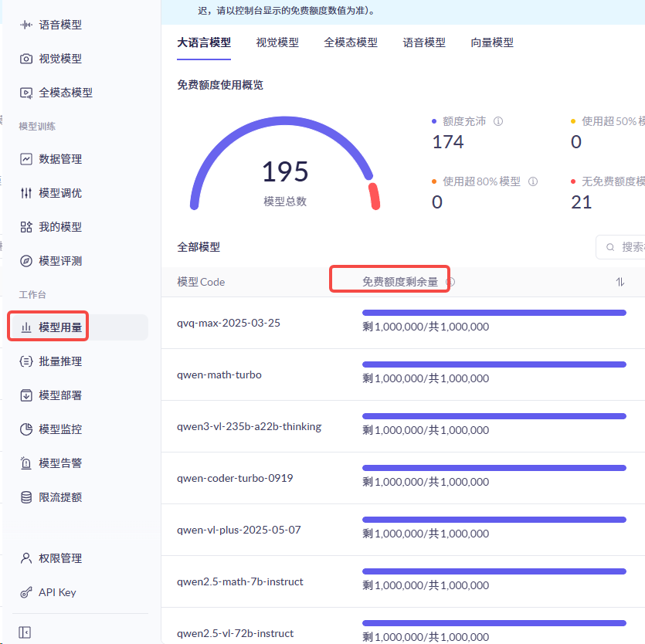Click the alarm icon beside 模型告警
The width and height of the screenshot is (645, 644).
tap(26, 463)
